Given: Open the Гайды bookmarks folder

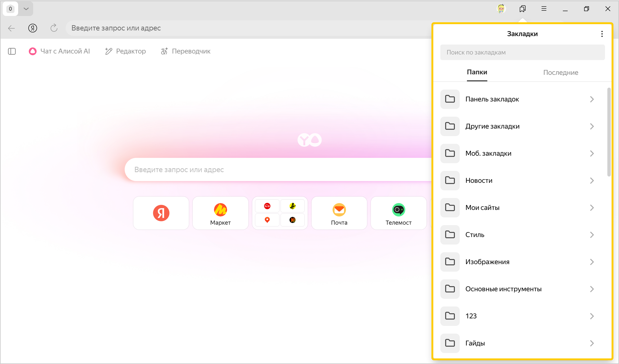Looking at the screenshot, I should pyautogui.click(x=475, y=343).
